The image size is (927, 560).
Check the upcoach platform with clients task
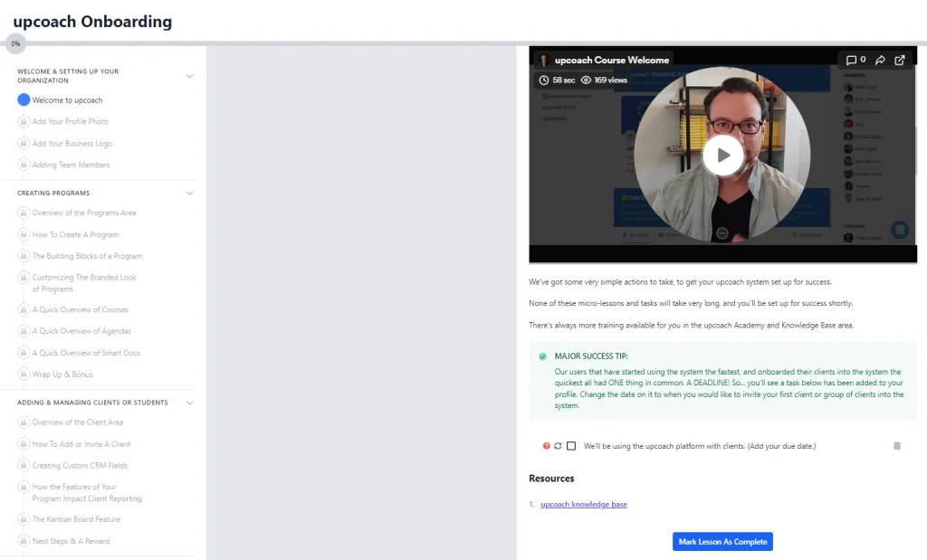pyautogui.click(x=571, y=446)
